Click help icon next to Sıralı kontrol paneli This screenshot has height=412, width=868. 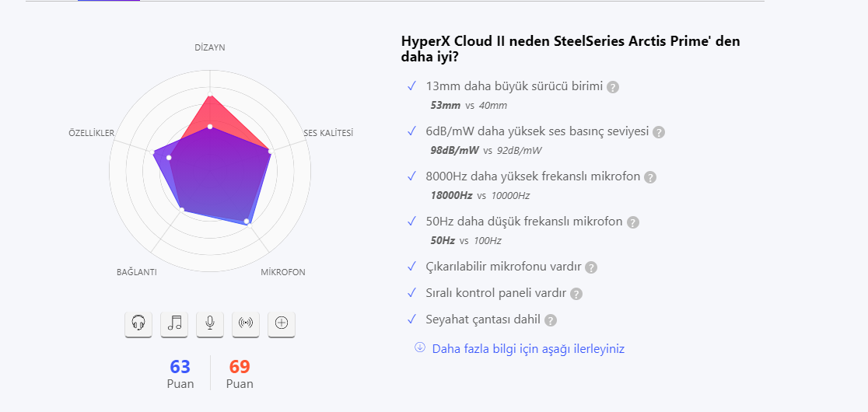pos(576,294)
